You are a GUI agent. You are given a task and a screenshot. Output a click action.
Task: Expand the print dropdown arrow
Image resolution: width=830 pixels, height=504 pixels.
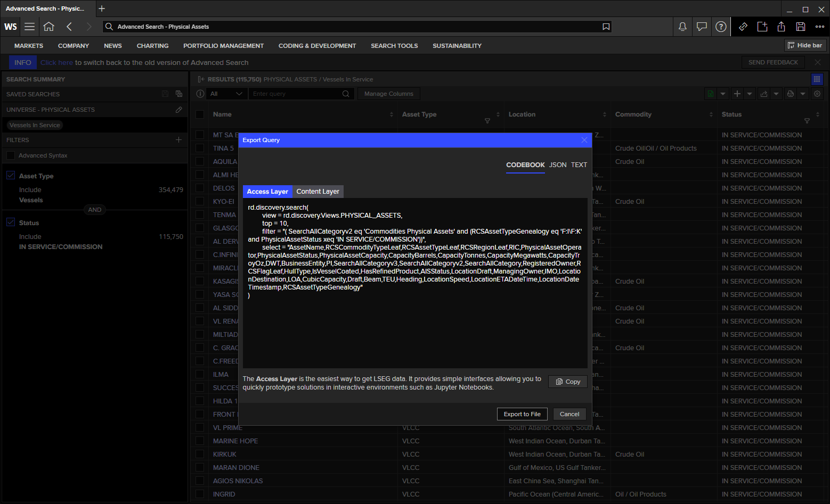(x=803, y=94)
